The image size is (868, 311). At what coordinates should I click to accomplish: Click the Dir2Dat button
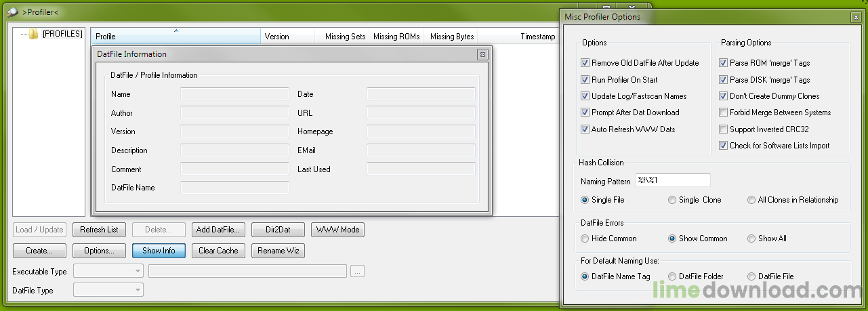[x=278, y=230]
